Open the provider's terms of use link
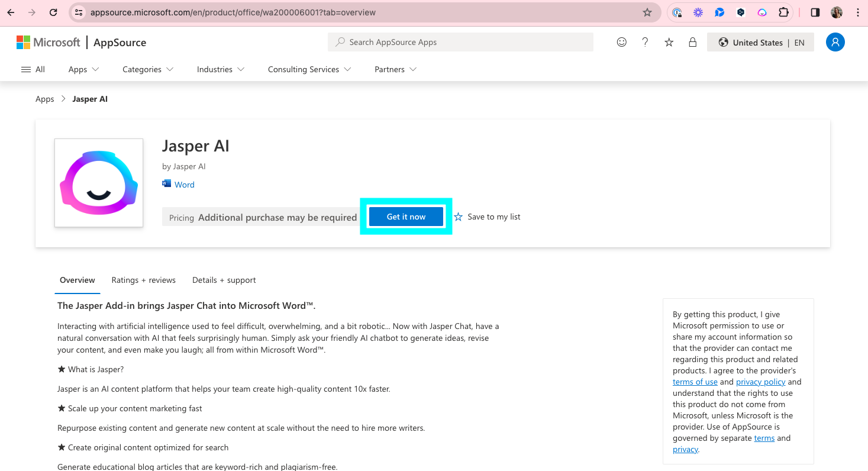This screenshot has width=868, height=471. [x=695, y=382]
